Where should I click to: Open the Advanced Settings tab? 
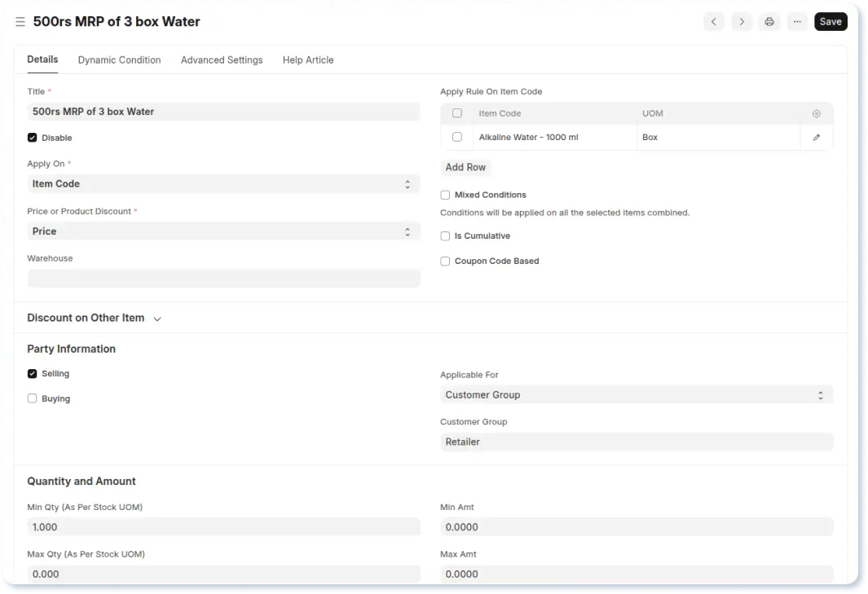222,60
